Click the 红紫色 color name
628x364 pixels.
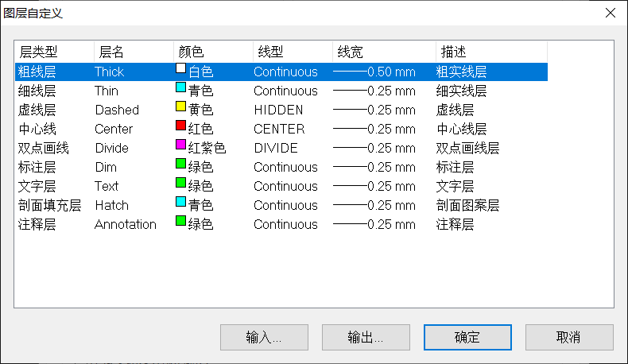(207, 148)
